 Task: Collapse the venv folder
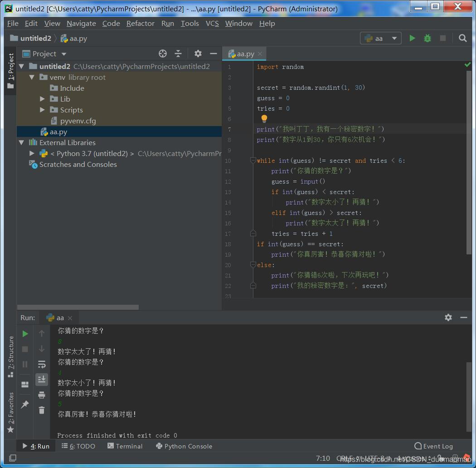(x=32, y=77)
